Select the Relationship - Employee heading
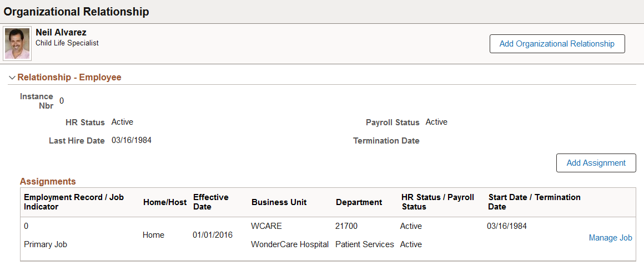 tap(69, 78)
